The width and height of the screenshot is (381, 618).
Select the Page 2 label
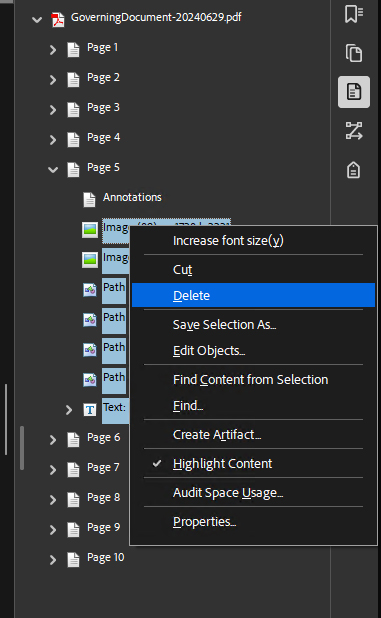coord(103,77)
